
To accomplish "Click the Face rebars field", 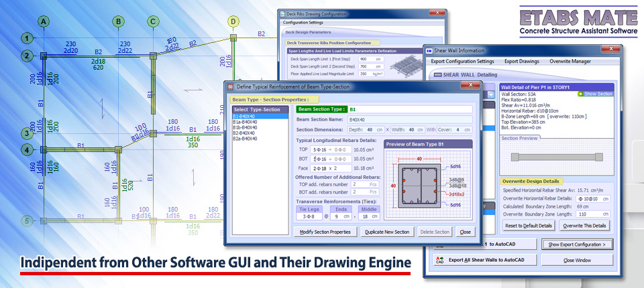I will [331, 168].
